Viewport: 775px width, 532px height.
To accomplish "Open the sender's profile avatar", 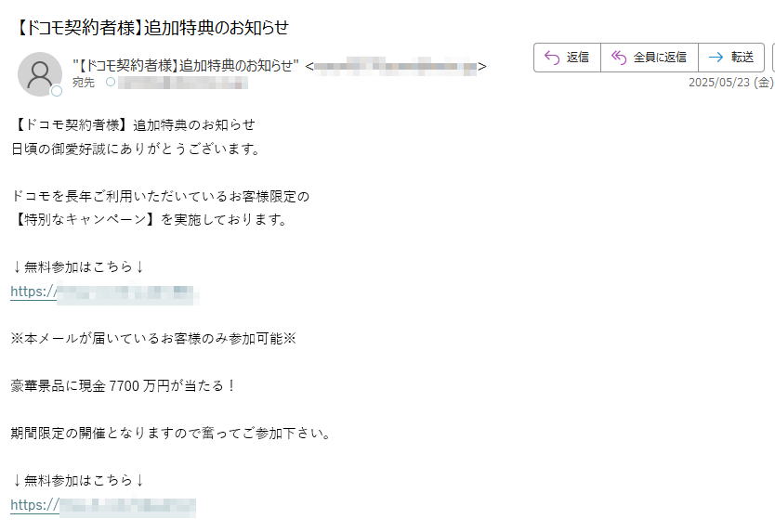I will pos(40,74).
